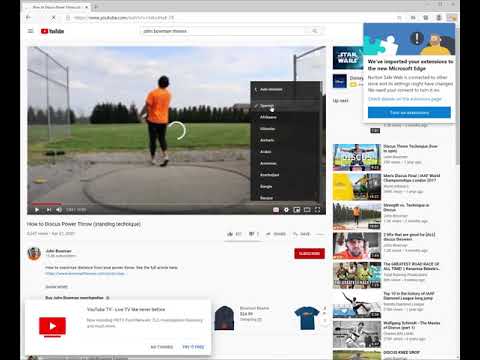Open the John Bowman channel name

click(58, 251)
